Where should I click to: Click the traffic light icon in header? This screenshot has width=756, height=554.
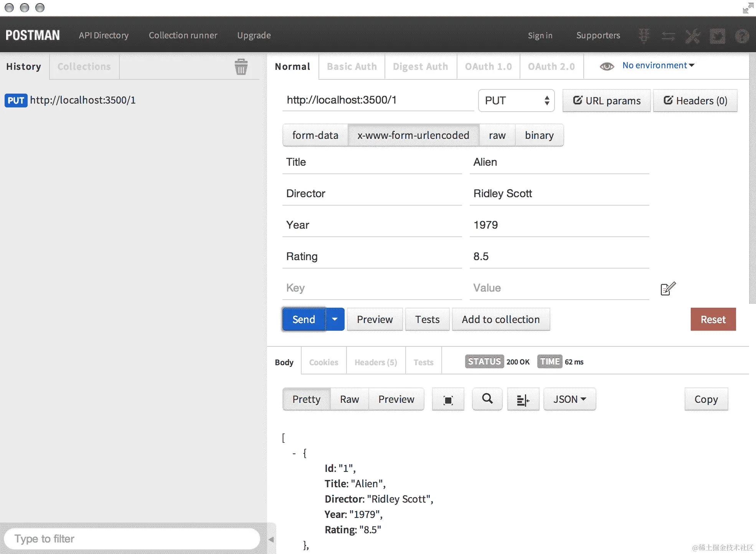click(x=644, y=36)
